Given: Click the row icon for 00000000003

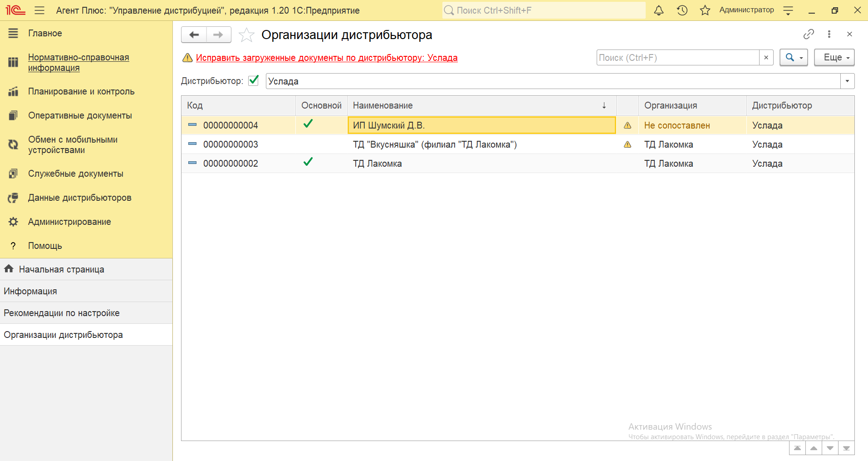Looking at the screenshot, I should pyautogui.click(x=192, y=144).
